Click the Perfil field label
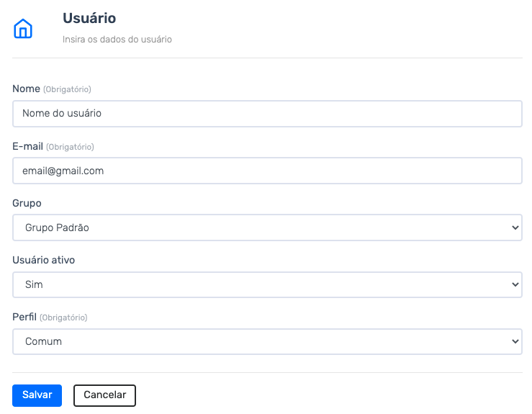 (24, 317)
